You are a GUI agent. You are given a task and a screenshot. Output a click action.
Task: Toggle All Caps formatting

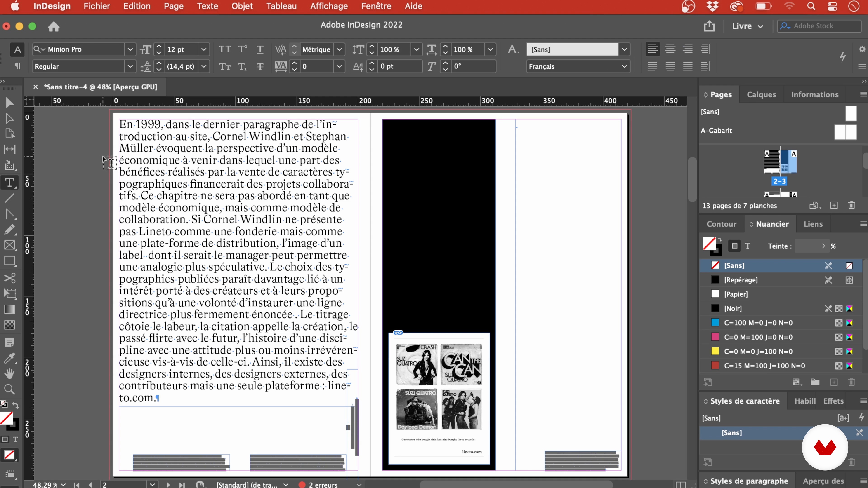pyautogui.click(x=225, y=49)
